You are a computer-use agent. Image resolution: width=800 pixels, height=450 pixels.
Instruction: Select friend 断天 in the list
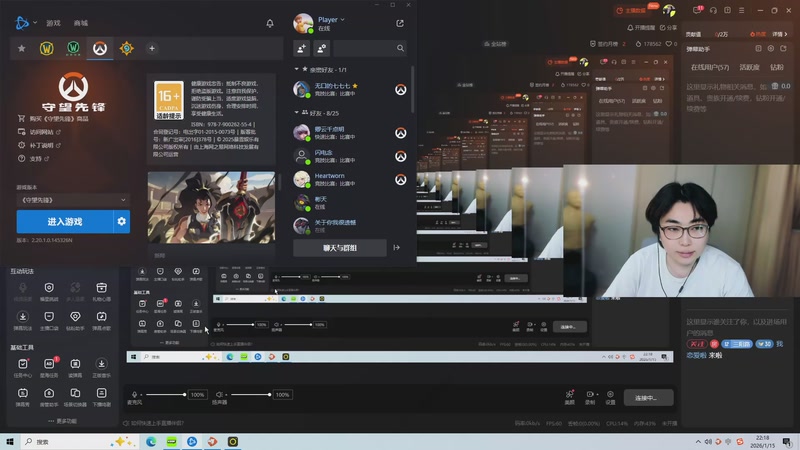pos(351,203)
